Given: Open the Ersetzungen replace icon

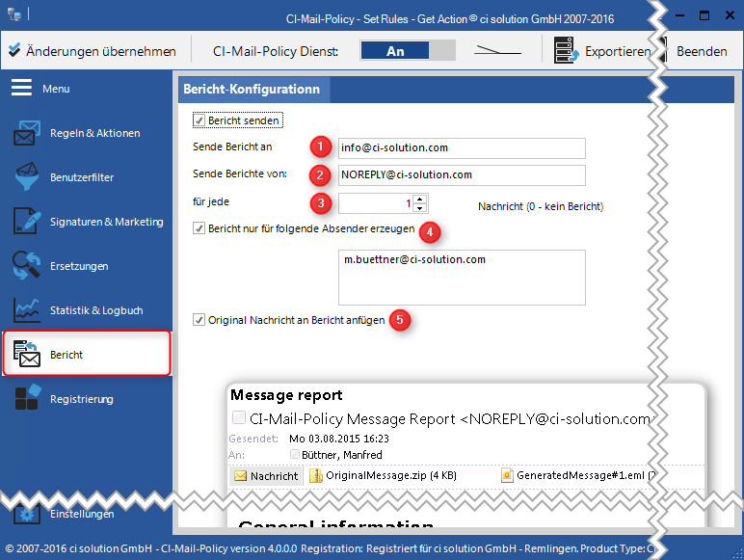Looking at the screenshot, I should pyautogui.click(x=26, y=266).
